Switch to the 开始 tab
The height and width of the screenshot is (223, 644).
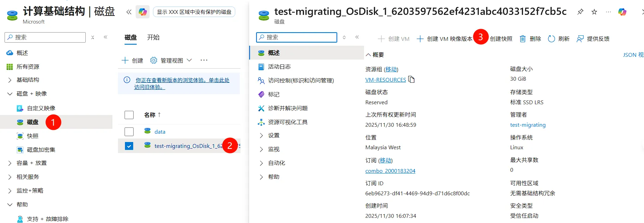click(x=153, y=37)
